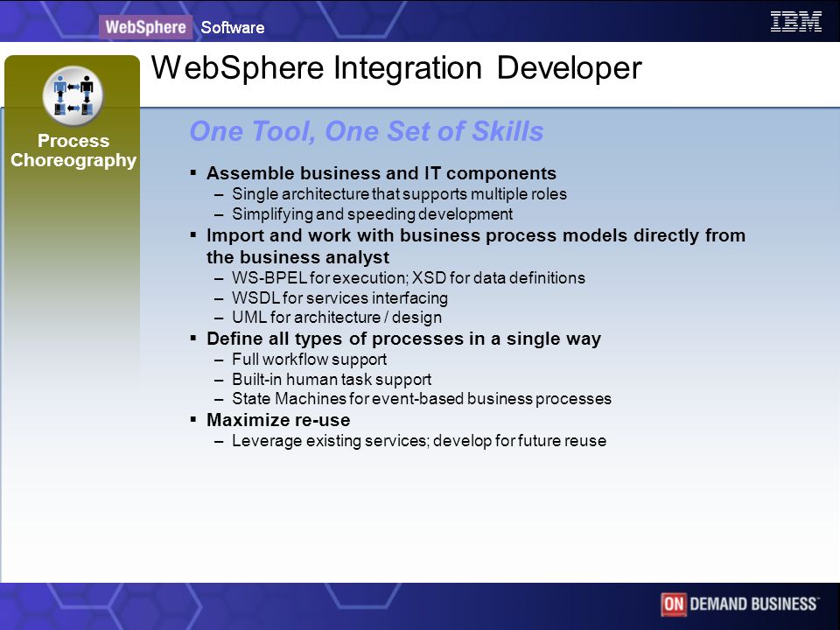The image size is (840, 630).
Task: Select the WebSphere Integration Developer title
Action: 396,68
